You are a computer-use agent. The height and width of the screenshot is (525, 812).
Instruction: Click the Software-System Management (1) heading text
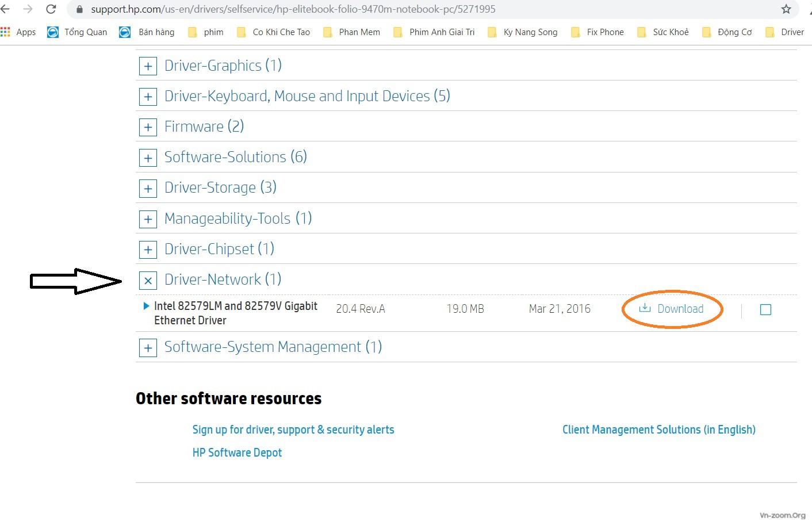click(273, 347)
